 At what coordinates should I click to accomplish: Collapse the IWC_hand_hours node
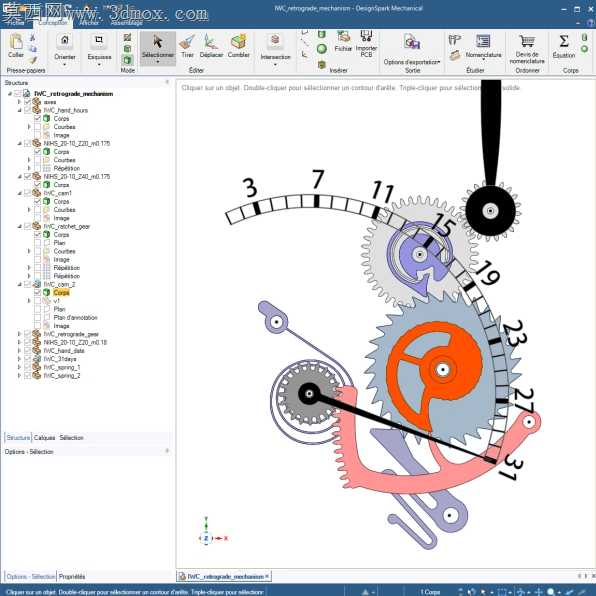[19, 110]
